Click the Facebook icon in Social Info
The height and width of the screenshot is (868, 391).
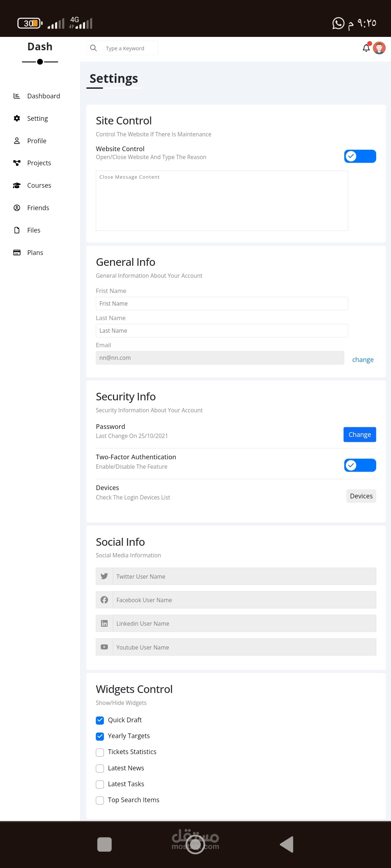tap(104, 600)
